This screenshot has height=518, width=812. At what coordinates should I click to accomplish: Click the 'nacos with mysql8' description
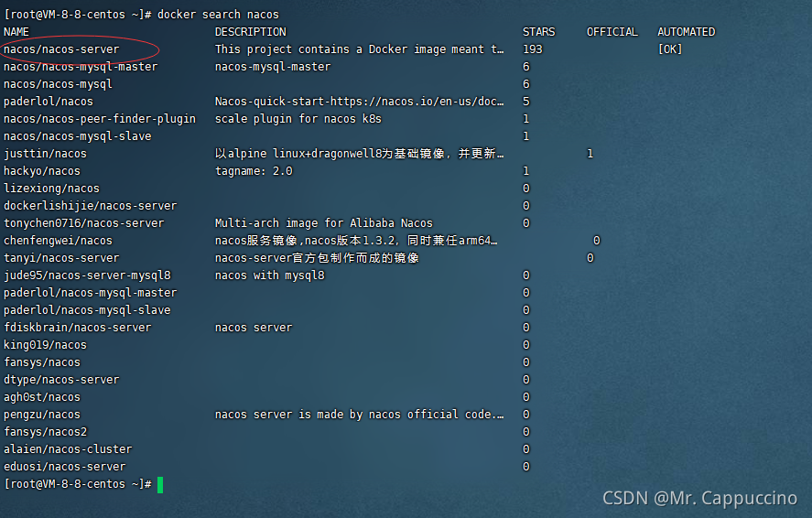pyautogui.click(x=270, y=275)
